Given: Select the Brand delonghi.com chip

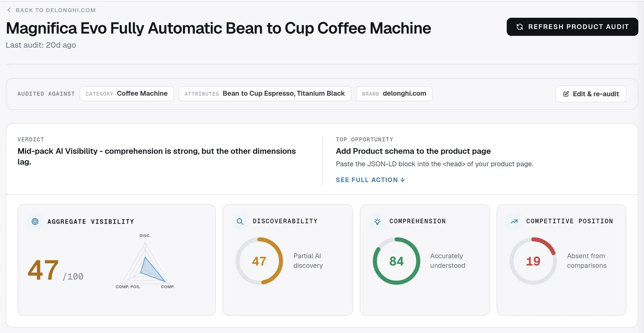Looking at the screenshot, I should [x=394, y=94].
